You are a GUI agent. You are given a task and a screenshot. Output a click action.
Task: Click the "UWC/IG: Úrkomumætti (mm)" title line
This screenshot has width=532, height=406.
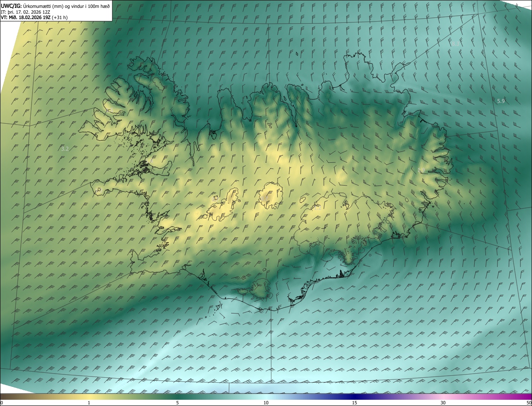(55, 5)
